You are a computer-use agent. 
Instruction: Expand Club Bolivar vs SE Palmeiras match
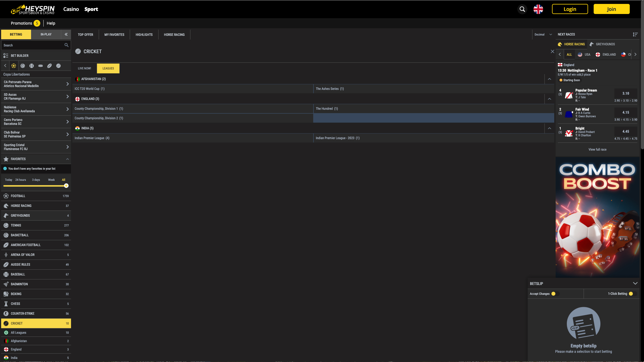click(x=36, y=134)
